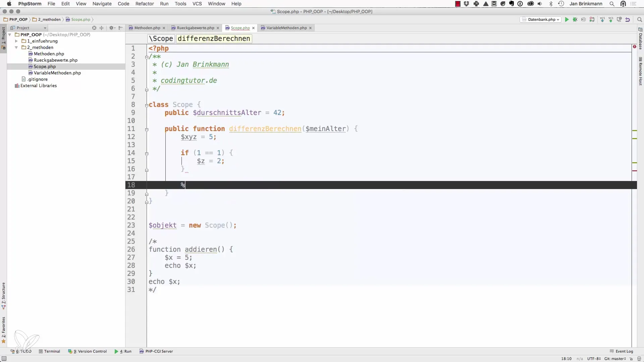Open Search Everywhere magnifier in toolbar
The height and width of the screenshot is (362, 644).
point(639,19)
